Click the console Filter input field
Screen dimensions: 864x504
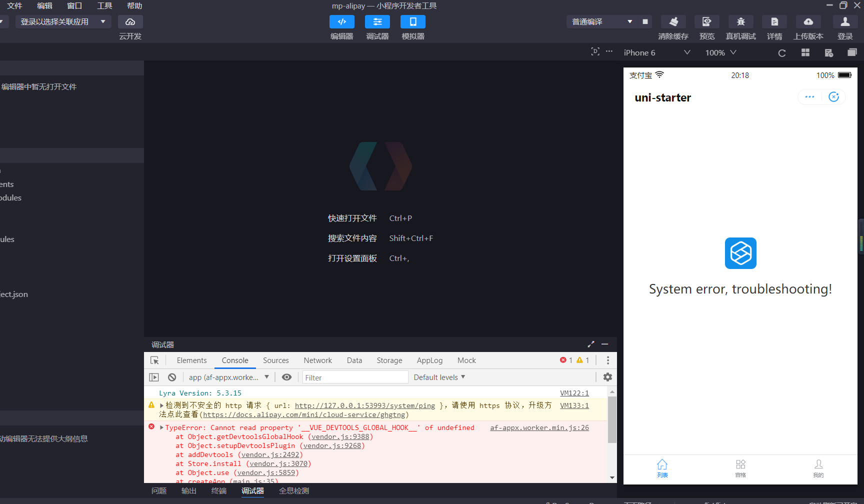pos(355,377)
